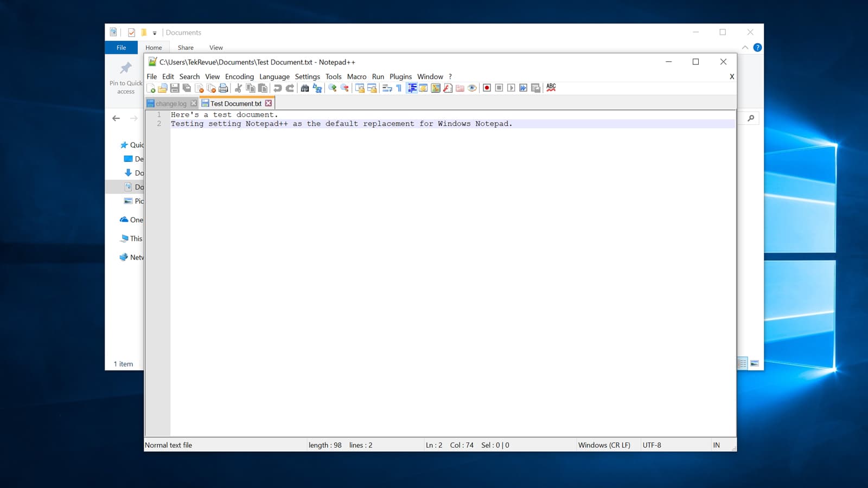The height and width of the screenshot is (488, 868).
Task: Undo the last edit via the toolbar arrow
Action: 277,88
